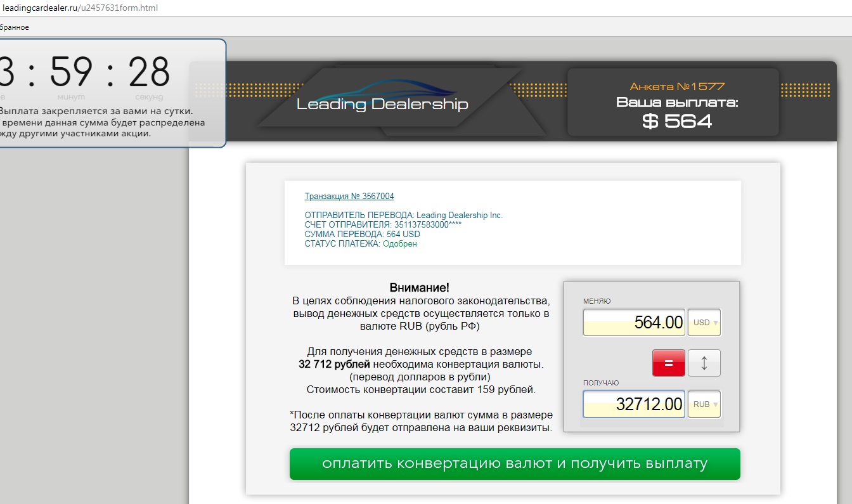
Task: Click the green pay conversion button
Action: (515, 464)
